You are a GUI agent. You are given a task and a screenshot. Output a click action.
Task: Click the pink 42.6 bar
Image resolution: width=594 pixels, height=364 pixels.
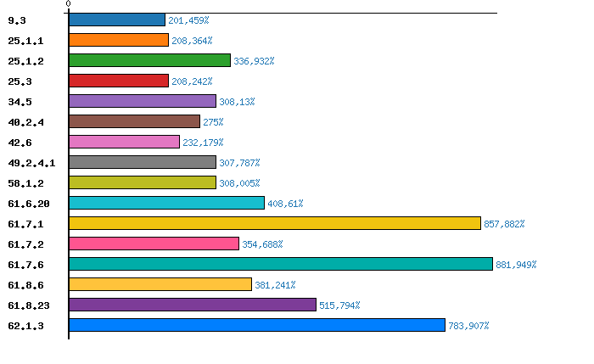124,142
